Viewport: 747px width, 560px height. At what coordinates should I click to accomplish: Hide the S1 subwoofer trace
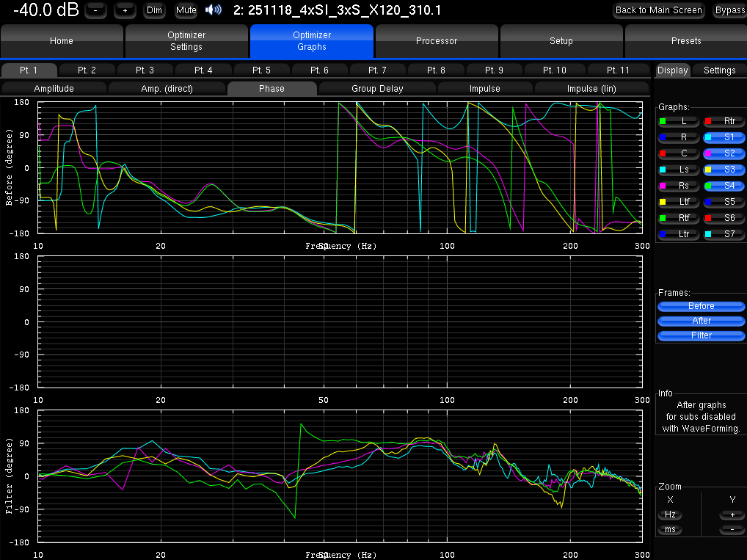pyautogui.click(x=724, y=137)
